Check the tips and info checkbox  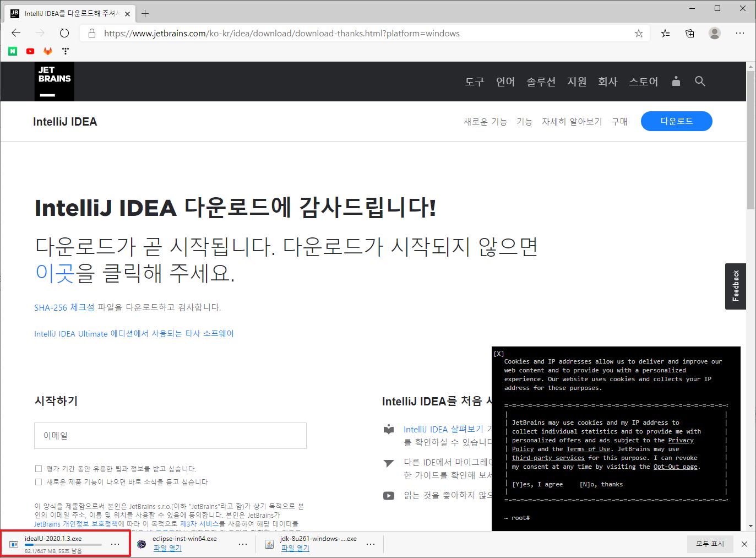(x=39, y=469)
